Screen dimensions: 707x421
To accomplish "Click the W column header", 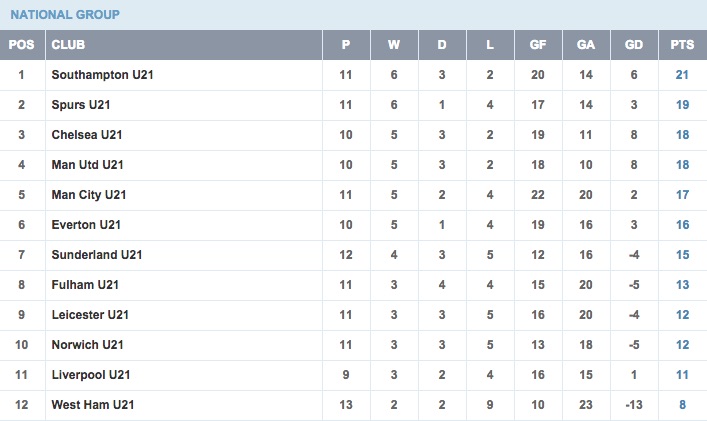I will 394,45.
